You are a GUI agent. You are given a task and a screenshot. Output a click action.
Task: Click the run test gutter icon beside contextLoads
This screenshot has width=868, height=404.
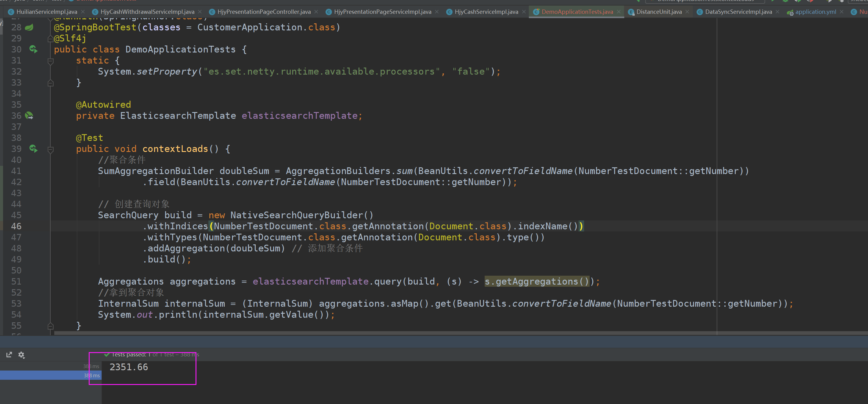(x=33, y=149)
